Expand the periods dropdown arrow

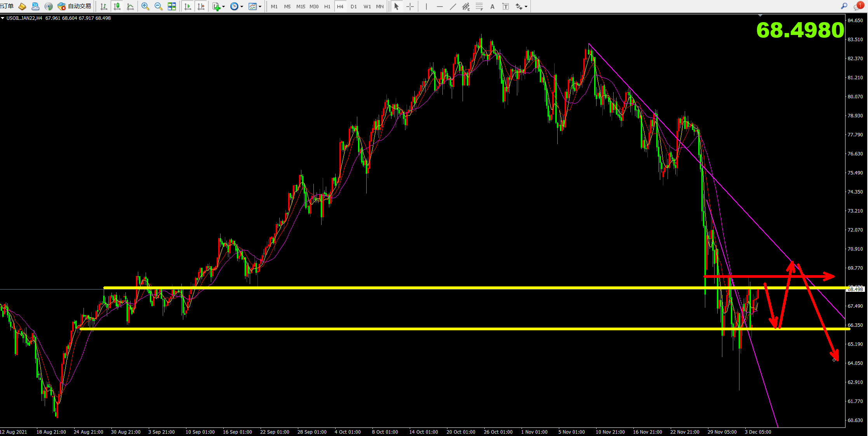click(242, 7)
